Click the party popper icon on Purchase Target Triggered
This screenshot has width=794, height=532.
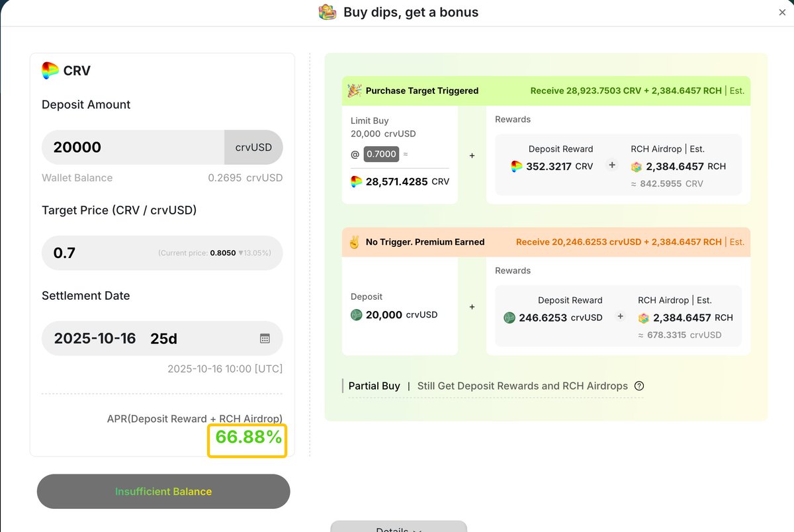tap(355, 91)
